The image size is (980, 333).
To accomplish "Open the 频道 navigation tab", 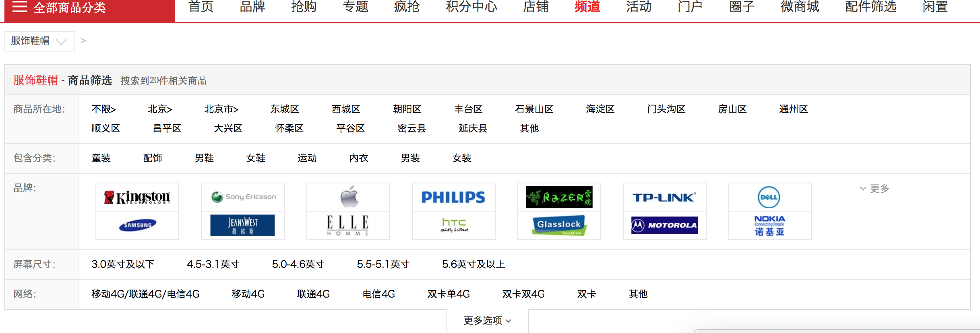I will click(587, 7).
